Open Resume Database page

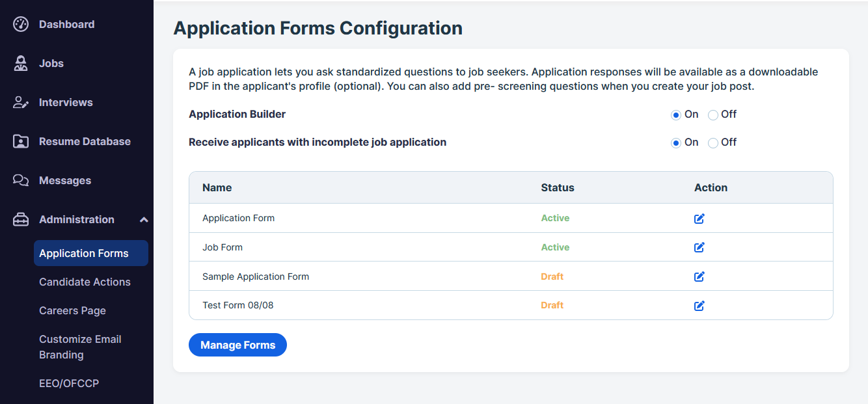(85, 141)
